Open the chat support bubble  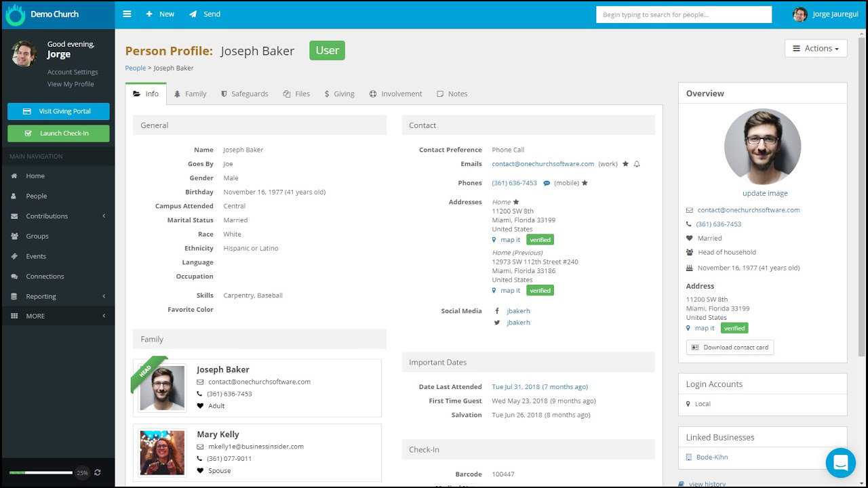tap(841, 463)
